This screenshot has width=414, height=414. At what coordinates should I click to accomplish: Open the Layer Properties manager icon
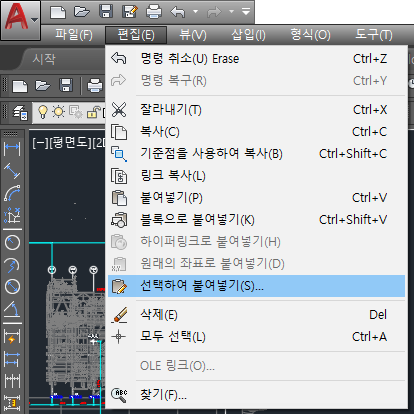(x=20, y=112)
